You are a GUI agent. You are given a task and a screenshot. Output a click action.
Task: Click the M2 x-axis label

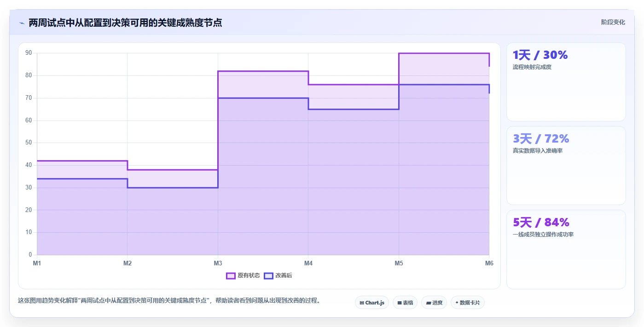pos(128,263)
